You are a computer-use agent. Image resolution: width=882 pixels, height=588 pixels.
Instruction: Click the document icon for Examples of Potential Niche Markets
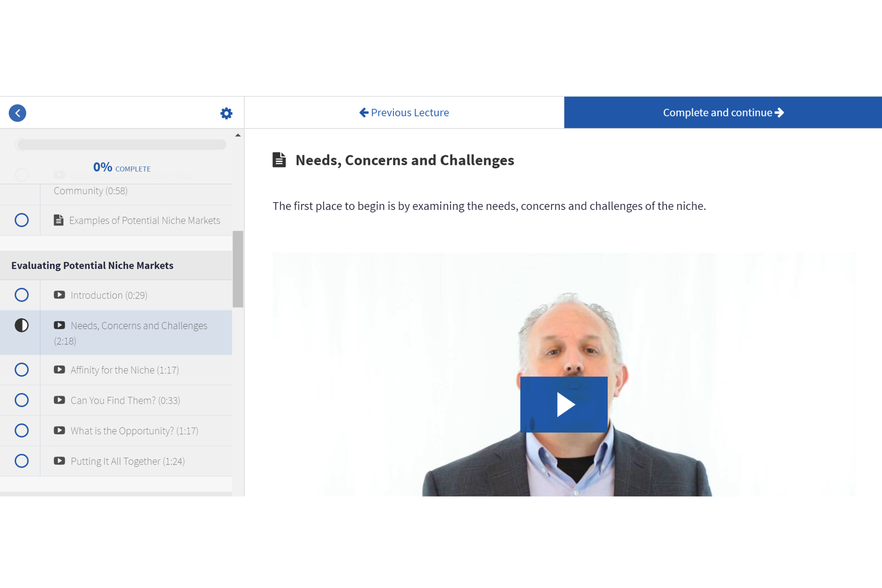pos(58,220)
